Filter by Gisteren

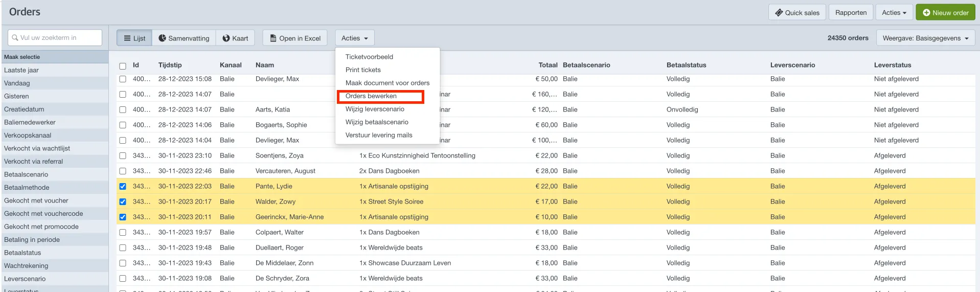pos(55,96)
